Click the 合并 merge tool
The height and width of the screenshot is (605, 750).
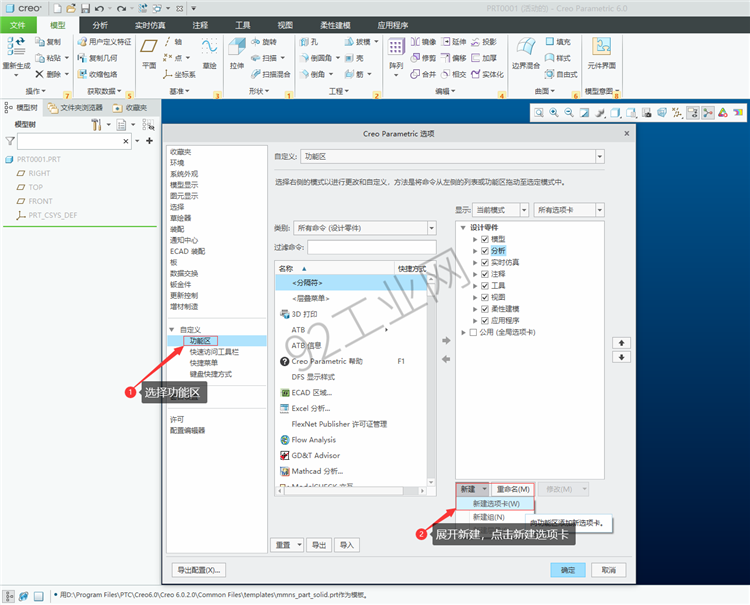[423, 74]
